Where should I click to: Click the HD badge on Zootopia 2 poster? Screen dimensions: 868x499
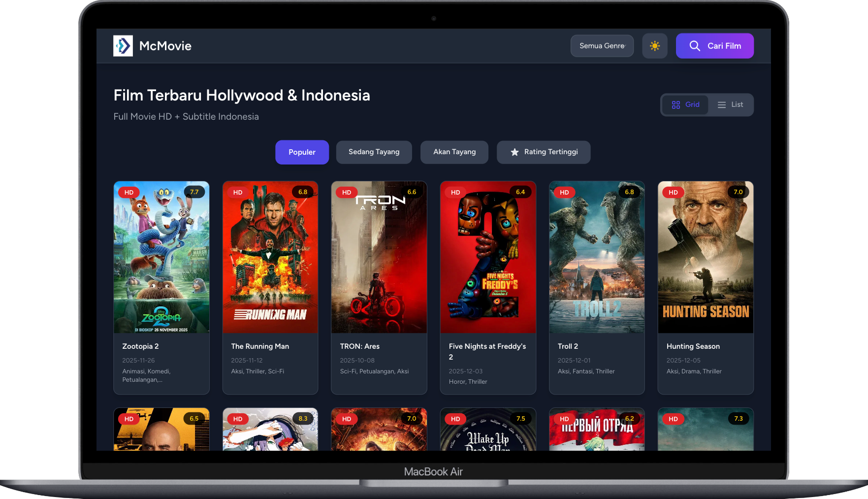[x=129, y=192]
